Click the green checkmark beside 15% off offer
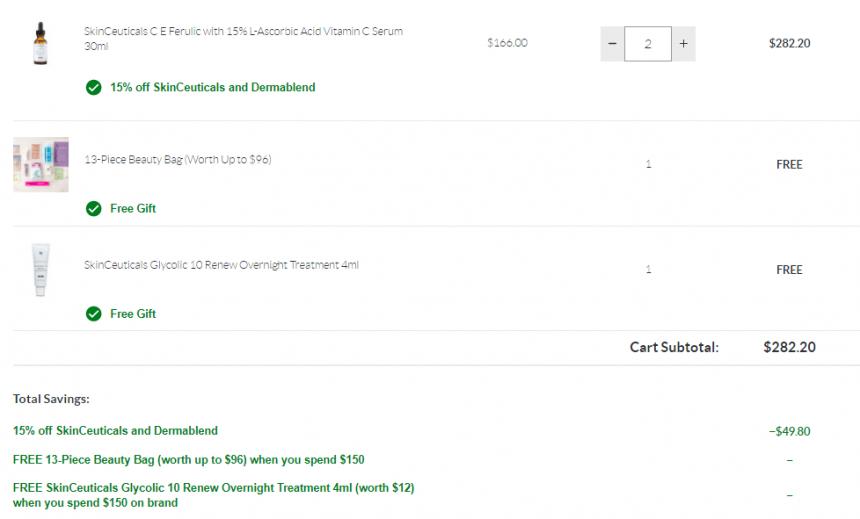Image resolution: width=860 pixels, height=519 pixels. pos(94,87)
